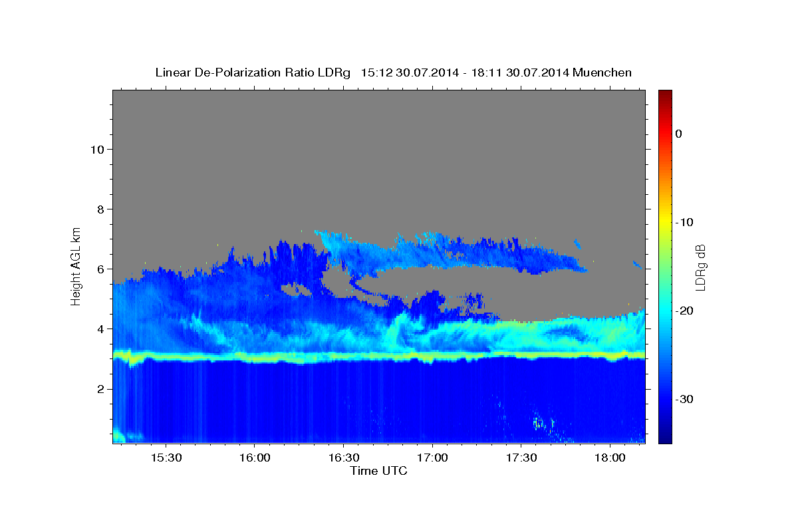Viewport: 798px width, 532px height.
Task: Click the 16:30 time tick label
Action: [343, 458]
